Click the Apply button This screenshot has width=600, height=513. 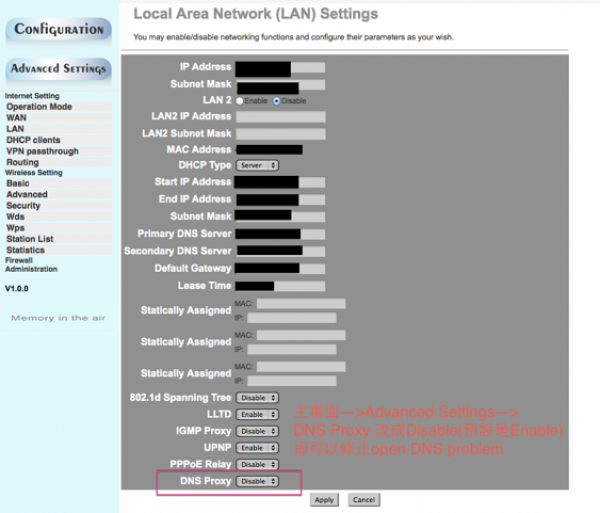324,499
